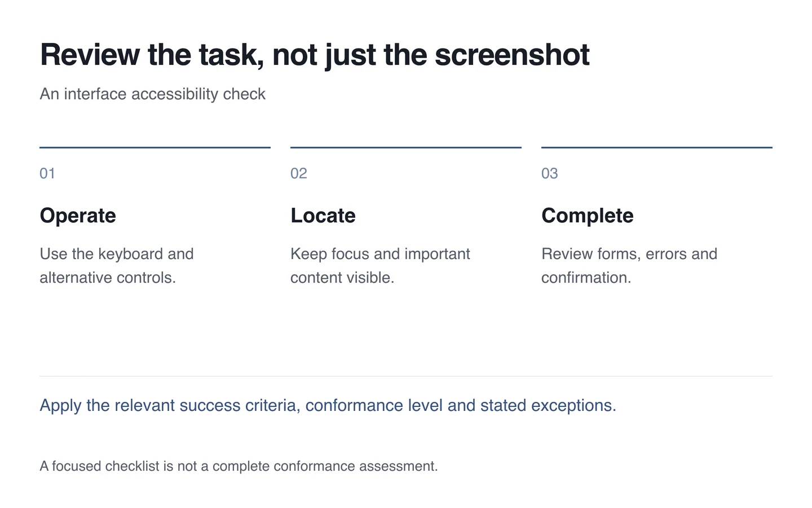812x508 pixels.
Task: Click the "Keep focus and important content visible" text
Action: pyautogui.click(x=380, y=266)
